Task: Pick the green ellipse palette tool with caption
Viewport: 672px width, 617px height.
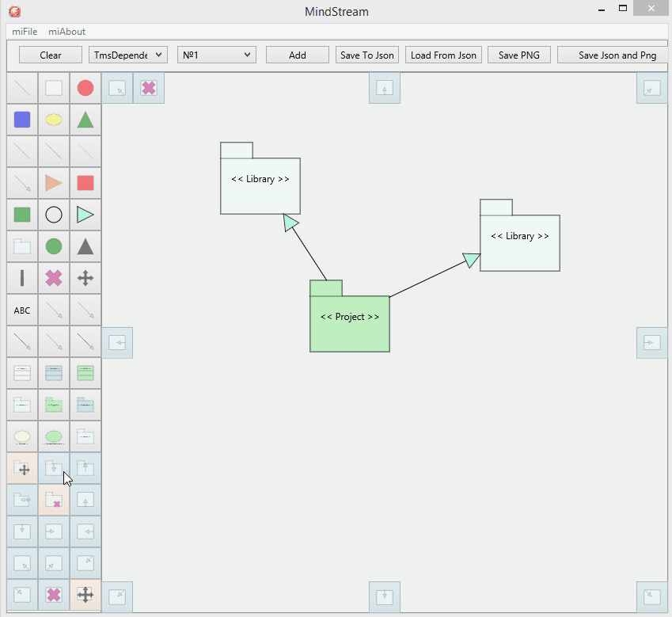Action: pyautogui.click(x=54, y=436)
